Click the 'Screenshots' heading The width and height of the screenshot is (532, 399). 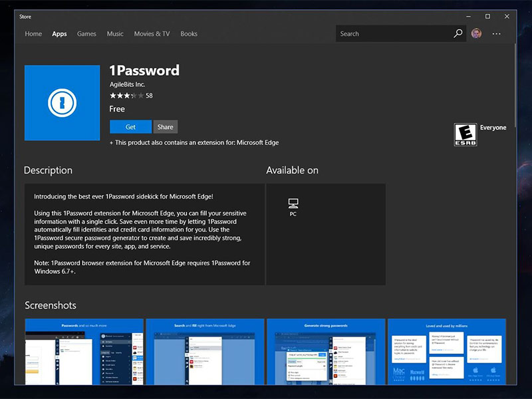click(x=51, y=305)
